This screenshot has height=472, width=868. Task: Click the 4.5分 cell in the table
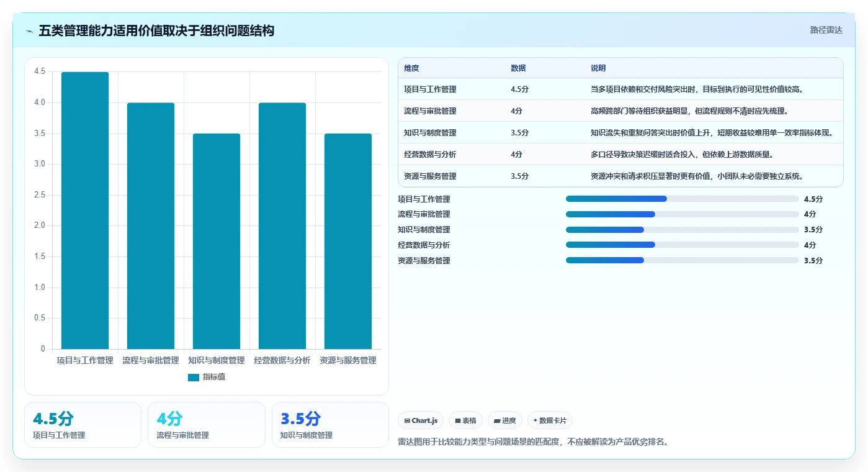tap(520, 89)
